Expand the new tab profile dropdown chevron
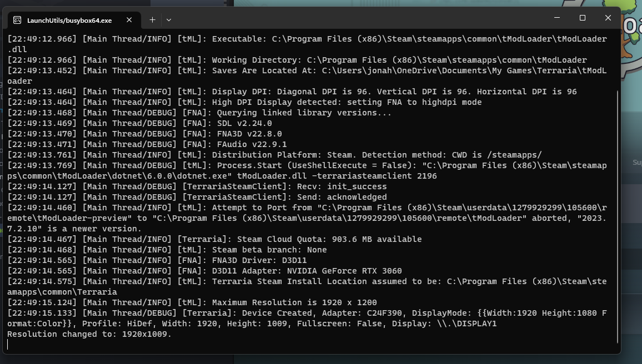This screenshot has height=364, width=642. tap(169, 20)
